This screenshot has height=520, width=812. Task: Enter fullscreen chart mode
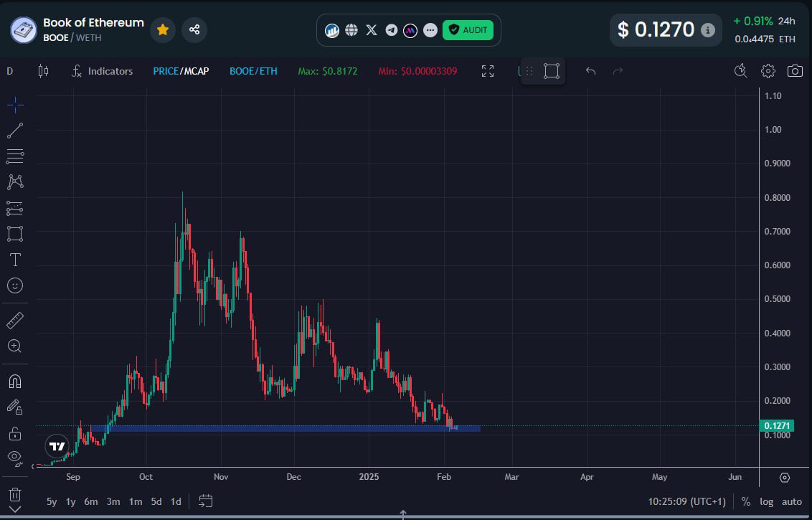coord(487,72)
